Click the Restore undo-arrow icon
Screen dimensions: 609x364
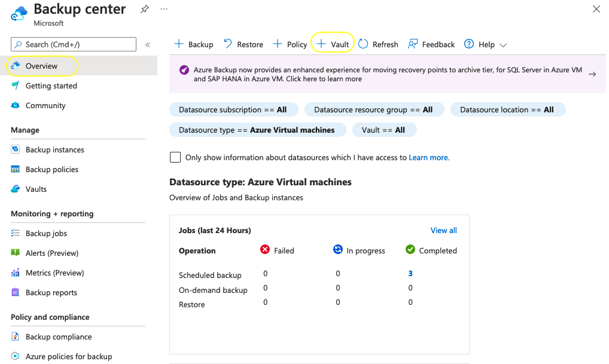pos(228,44)
